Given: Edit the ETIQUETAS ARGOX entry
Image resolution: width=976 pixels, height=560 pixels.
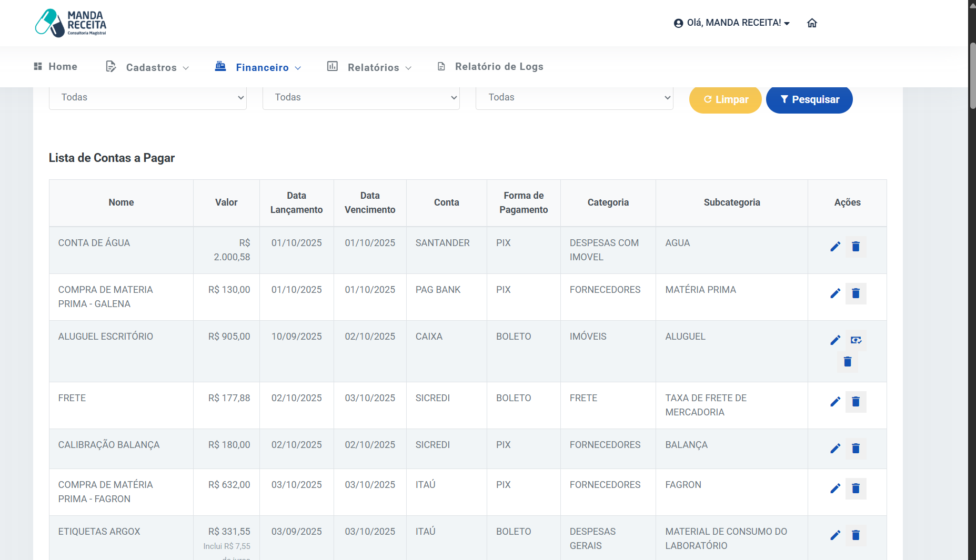Looking at the screenshot, I should pyautogui.click(x=835, y=535).
